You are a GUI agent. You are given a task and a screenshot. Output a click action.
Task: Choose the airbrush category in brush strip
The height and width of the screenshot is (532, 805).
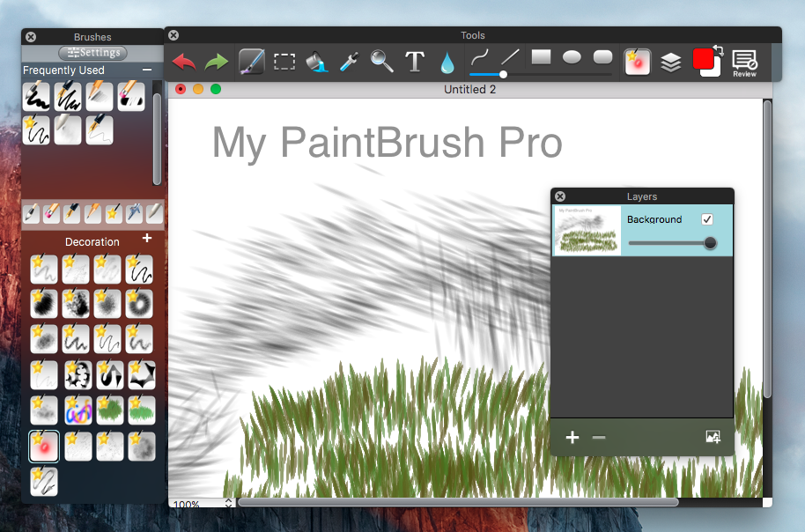(x=134, y=213)
